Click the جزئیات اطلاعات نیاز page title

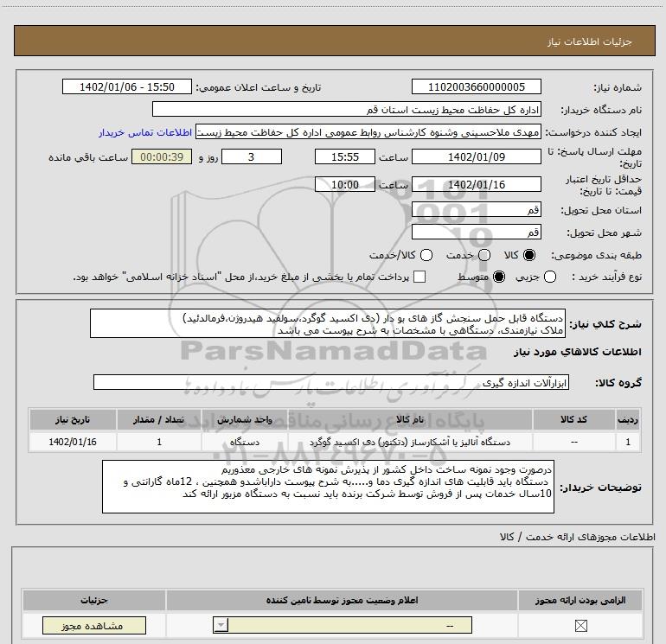(x=590, y=41)
